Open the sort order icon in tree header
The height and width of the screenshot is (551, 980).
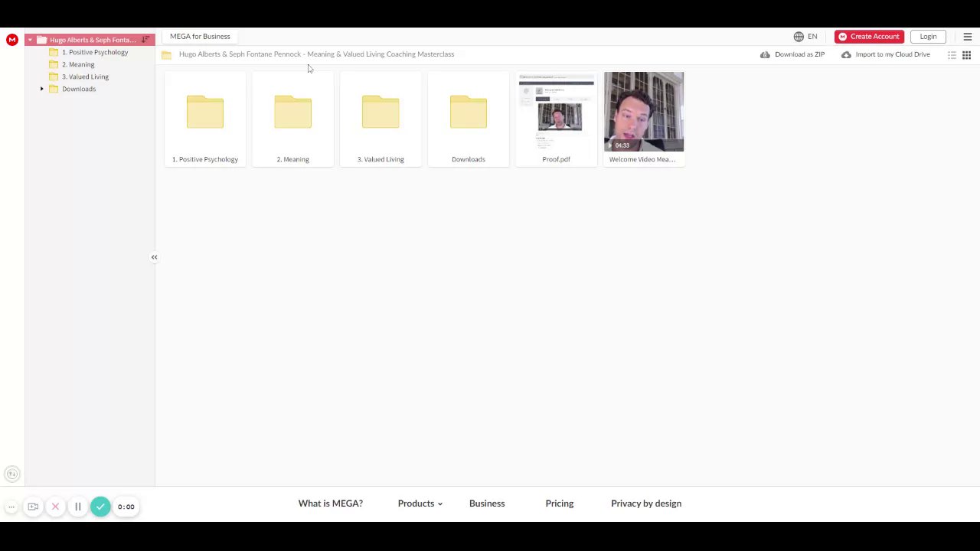pos(145,40)
